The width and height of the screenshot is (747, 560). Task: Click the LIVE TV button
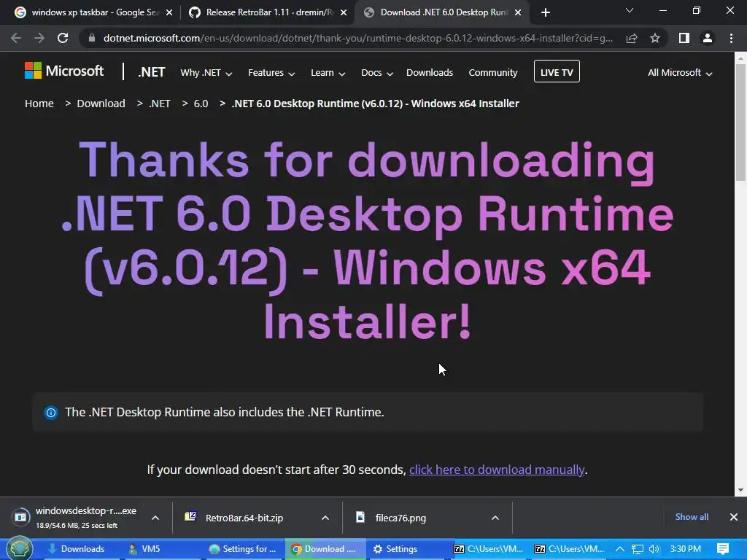(557, 71)
